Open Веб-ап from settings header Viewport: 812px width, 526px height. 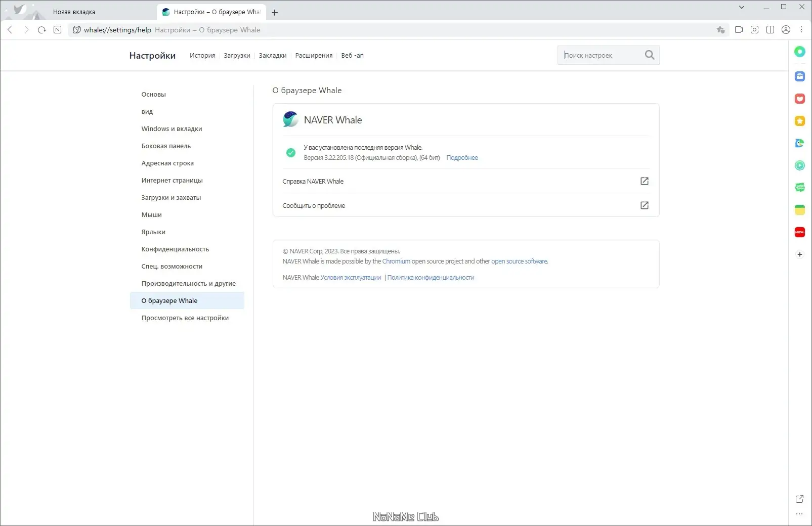point(352,56)
